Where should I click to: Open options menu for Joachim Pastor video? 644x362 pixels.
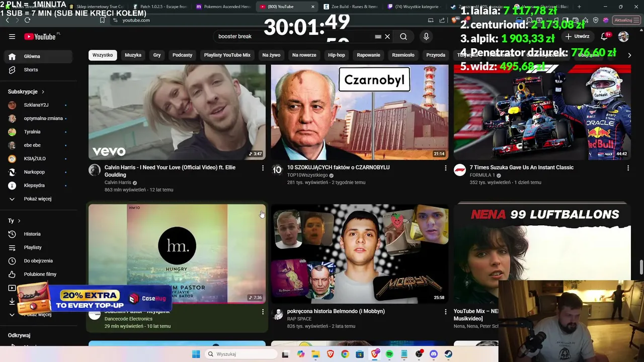(263, 312)
